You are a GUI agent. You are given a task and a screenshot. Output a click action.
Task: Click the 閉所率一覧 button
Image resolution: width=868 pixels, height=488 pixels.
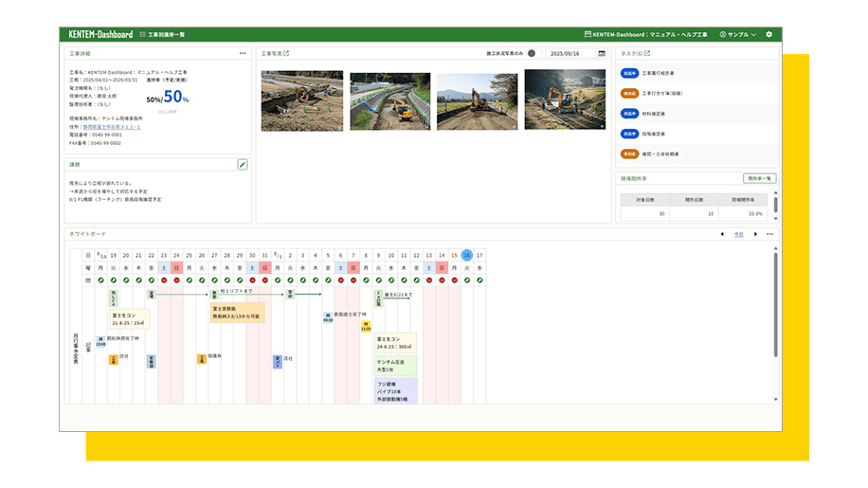pos(760,178)
